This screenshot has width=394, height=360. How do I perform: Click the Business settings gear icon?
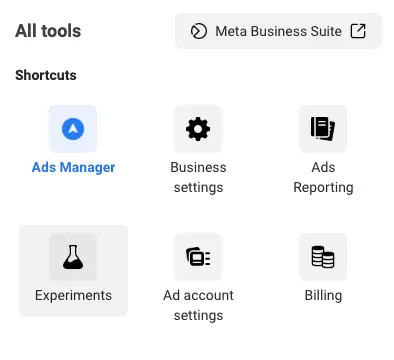(x=198, y=129)
